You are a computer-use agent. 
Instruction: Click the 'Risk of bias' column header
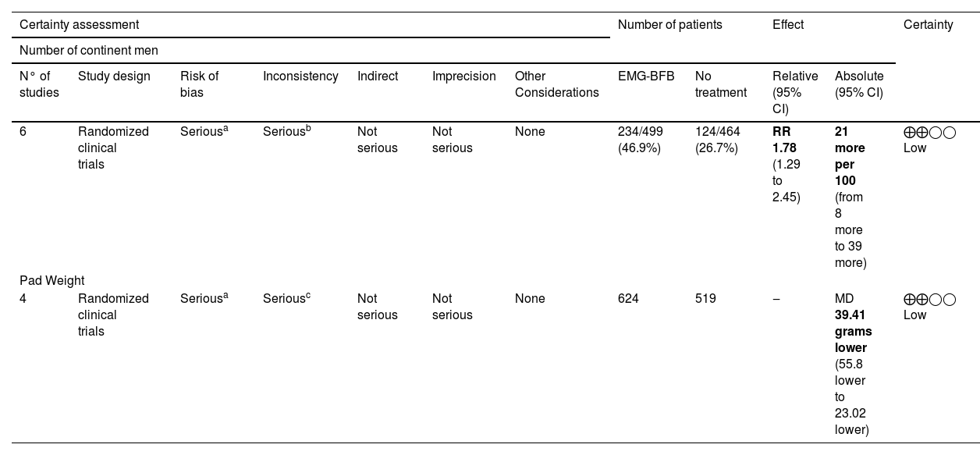click(199, 84)
